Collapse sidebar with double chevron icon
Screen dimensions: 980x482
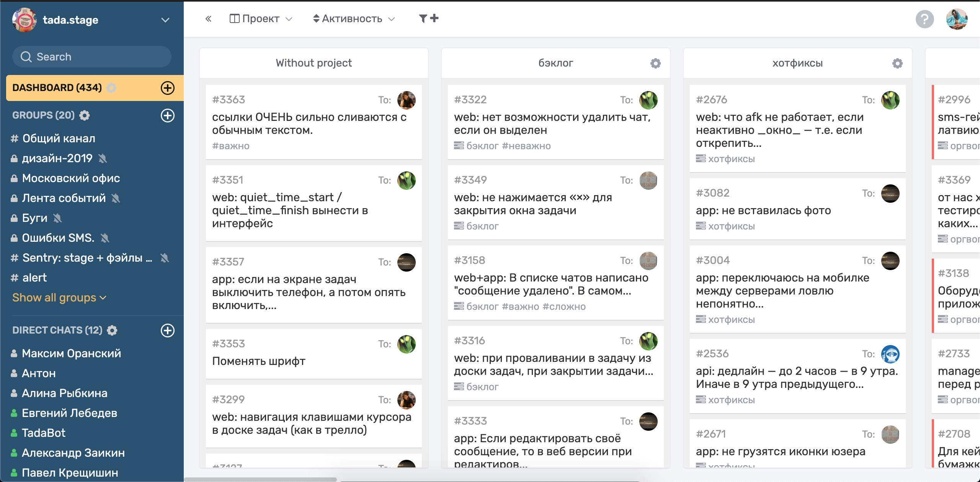(x=208, y=19)
